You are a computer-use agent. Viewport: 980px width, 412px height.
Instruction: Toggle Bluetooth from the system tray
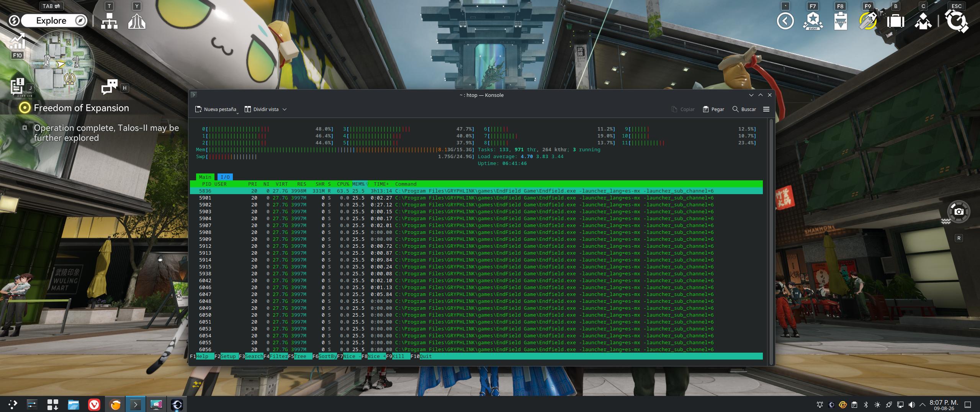tap(865, 404)
